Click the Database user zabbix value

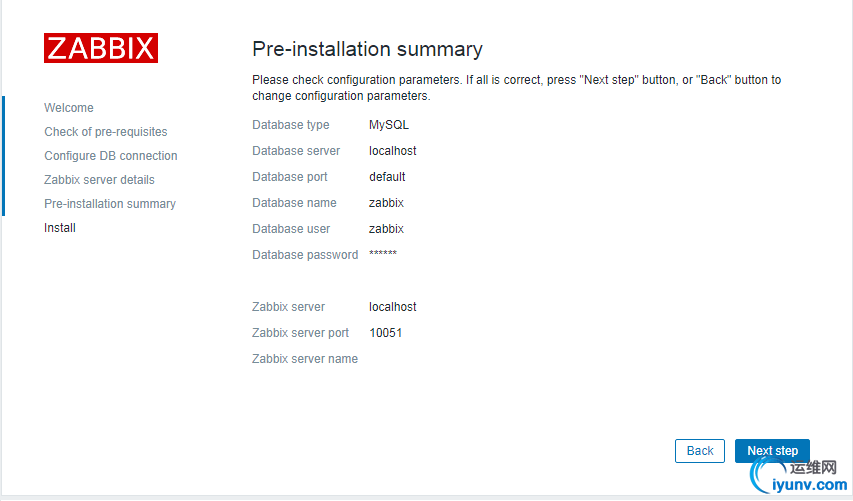386,229
